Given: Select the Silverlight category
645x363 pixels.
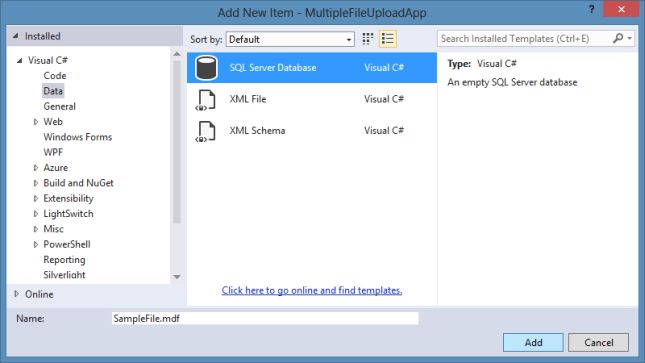Looking at the screenshot, I should 65,275.
